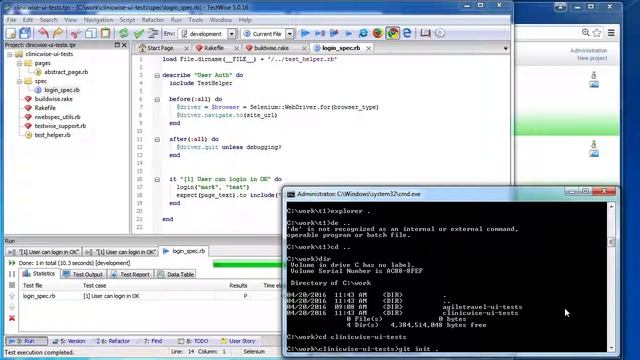Click the 6: Refactor bottom button

pos(113,341)
